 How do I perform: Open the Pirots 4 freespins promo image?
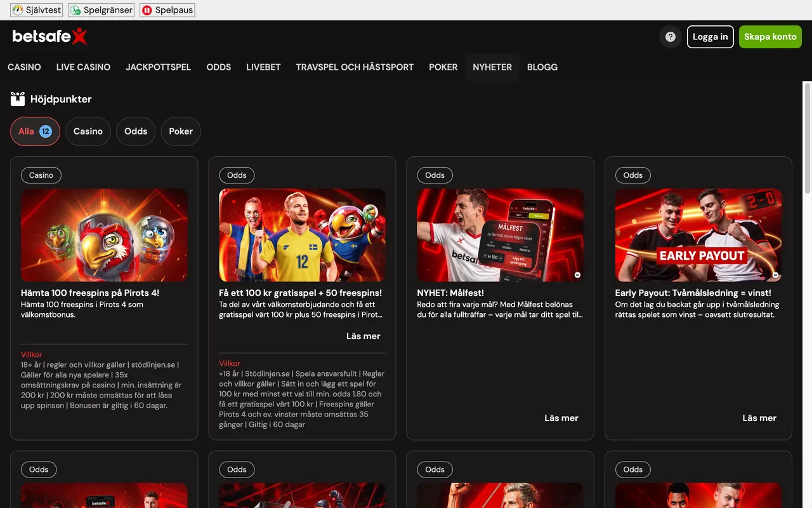click(x=104, y=235)
